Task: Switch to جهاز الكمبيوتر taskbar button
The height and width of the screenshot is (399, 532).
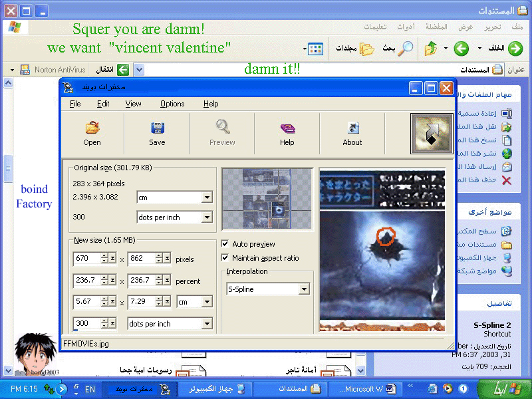Action: 215,389
